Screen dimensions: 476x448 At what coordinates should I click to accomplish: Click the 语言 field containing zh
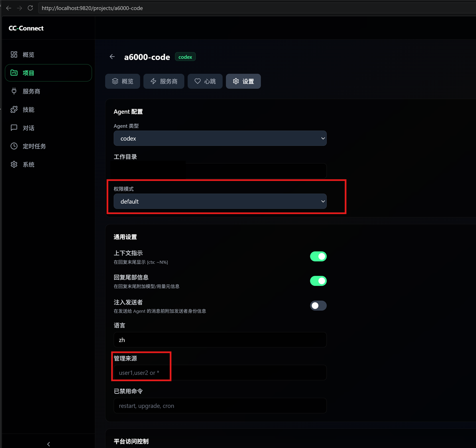click(x=220, y=340)
